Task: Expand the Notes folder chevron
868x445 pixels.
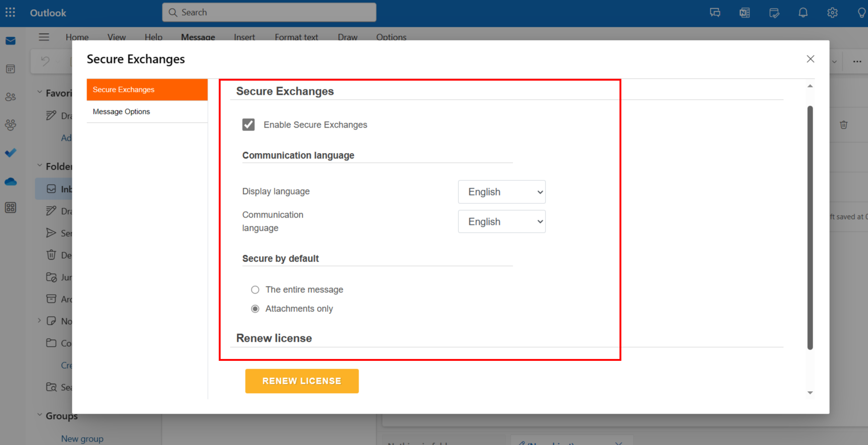Action: tap(40, 321)
